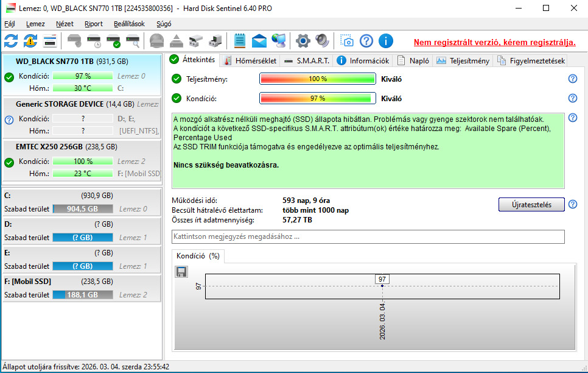The width and height of the screenshot is (588, 373).
Task: Click the question mark icon of Generic STORAGE DEVICE
Action: [9, 120]
